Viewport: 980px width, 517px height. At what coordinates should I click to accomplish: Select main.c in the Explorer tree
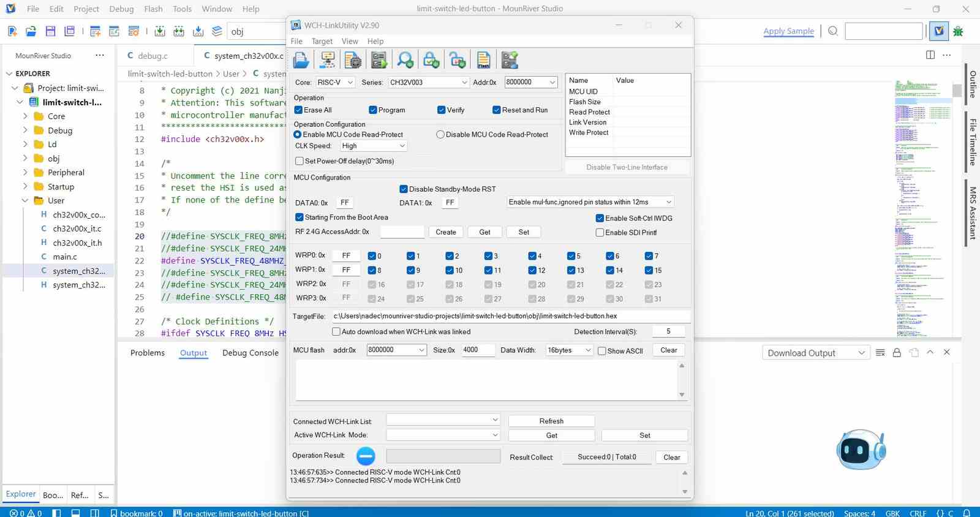[64, 257]
